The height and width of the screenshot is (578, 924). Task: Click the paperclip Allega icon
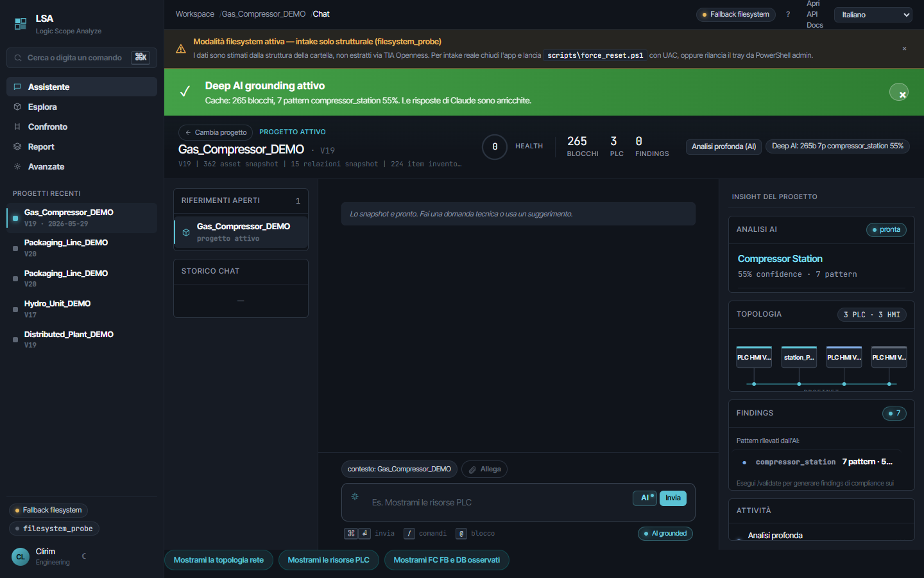click(472, 469)
